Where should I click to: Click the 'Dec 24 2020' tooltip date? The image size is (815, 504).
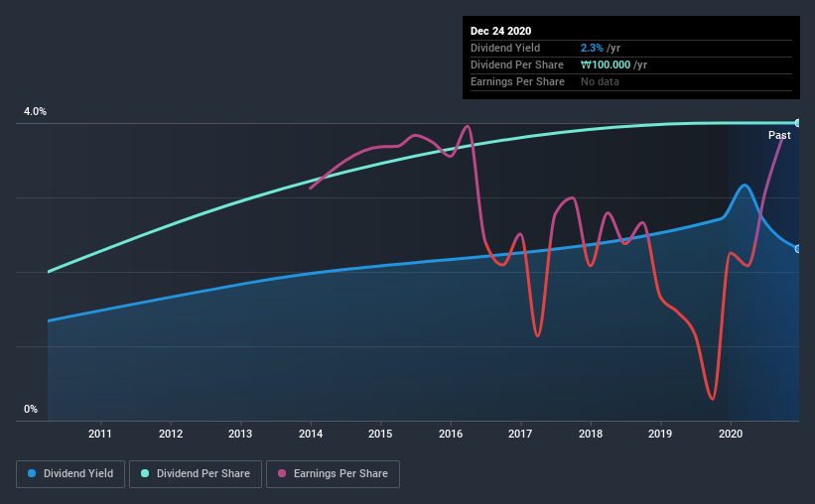[x=500, y=31]
